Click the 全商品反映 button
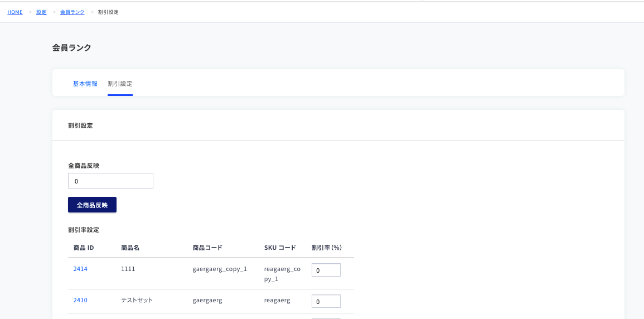 click(x=92, y=205)
